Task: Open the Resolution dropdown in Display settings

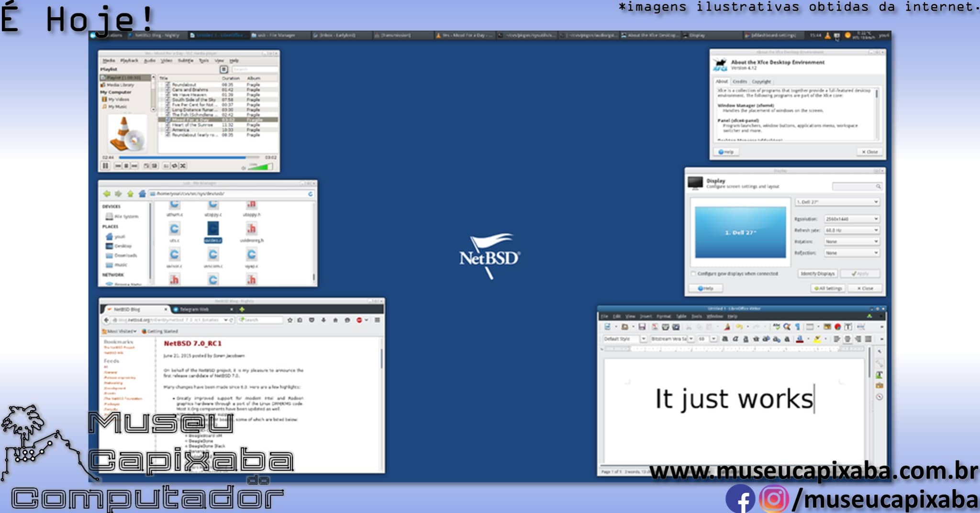Action: 852,219
